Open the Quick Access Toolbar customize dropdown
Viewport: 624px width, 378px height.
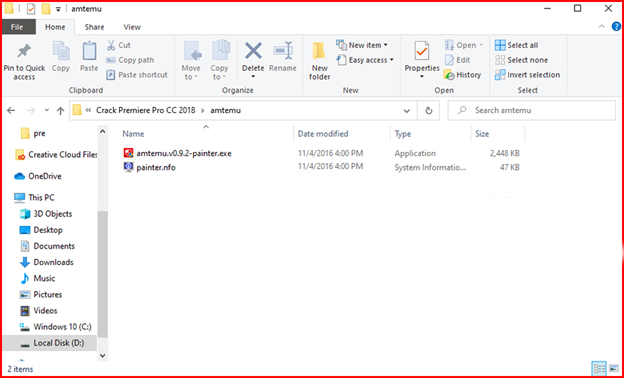pos(58,9)
